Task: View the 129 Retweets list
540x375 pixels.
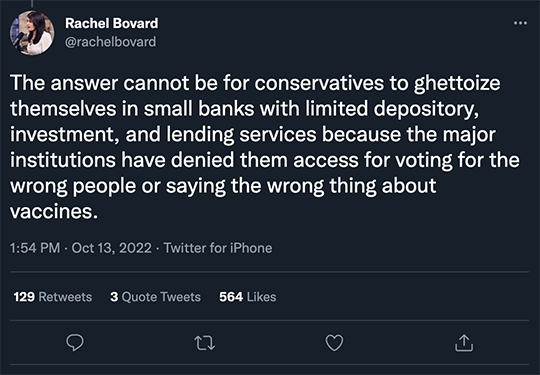Action: click(x=53, y=297)
